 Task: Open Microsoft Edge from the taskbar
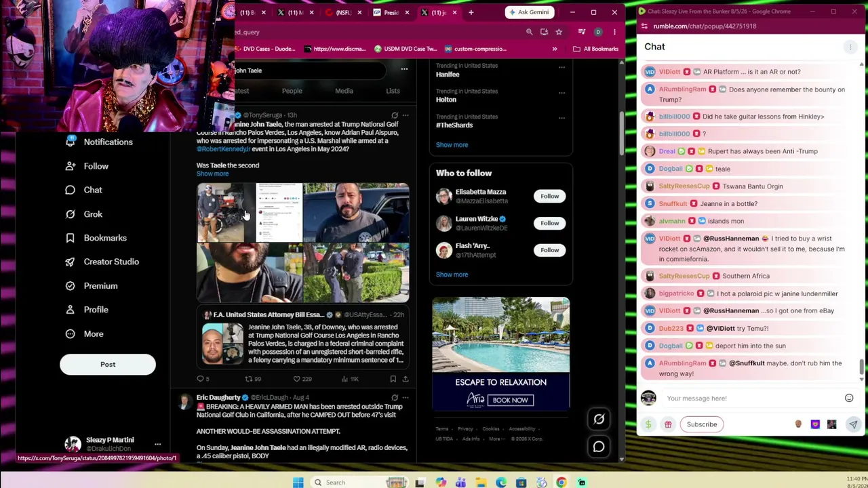[x=500, y=483]
